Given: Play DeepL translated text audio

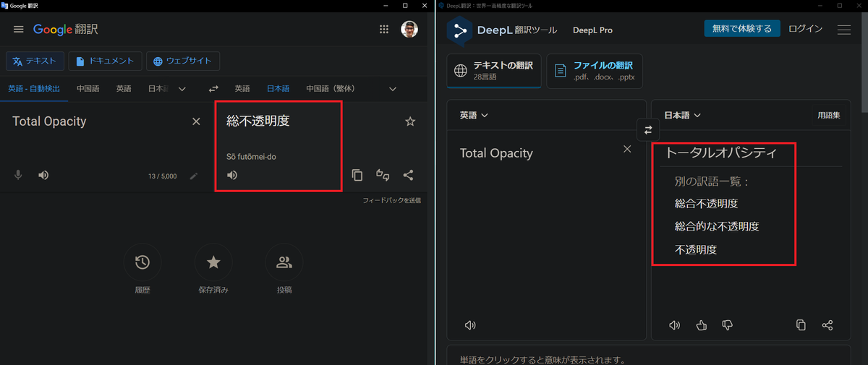Looking at the screenshot, I should click(675, 325).
